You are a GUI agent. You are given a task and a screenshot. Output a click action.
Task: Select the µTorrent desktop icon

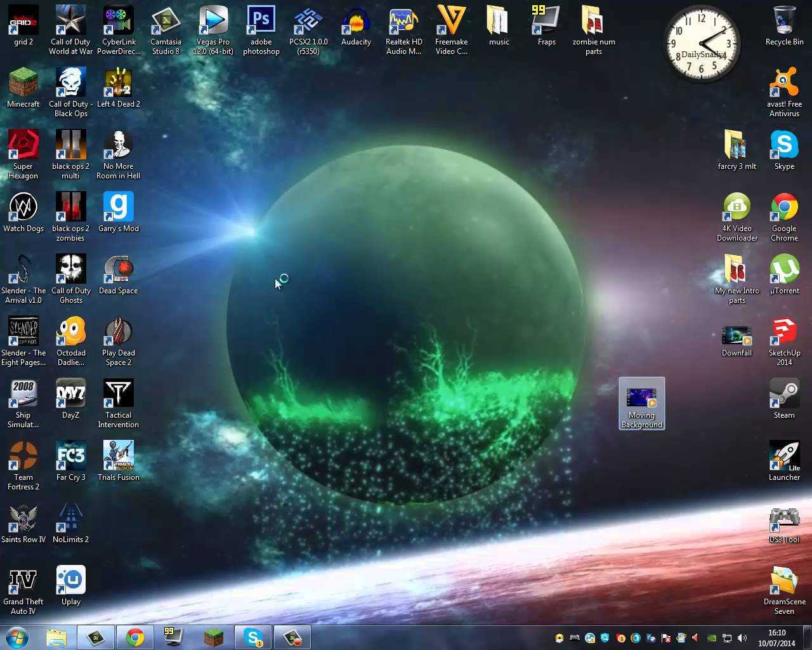coord(784,275)
